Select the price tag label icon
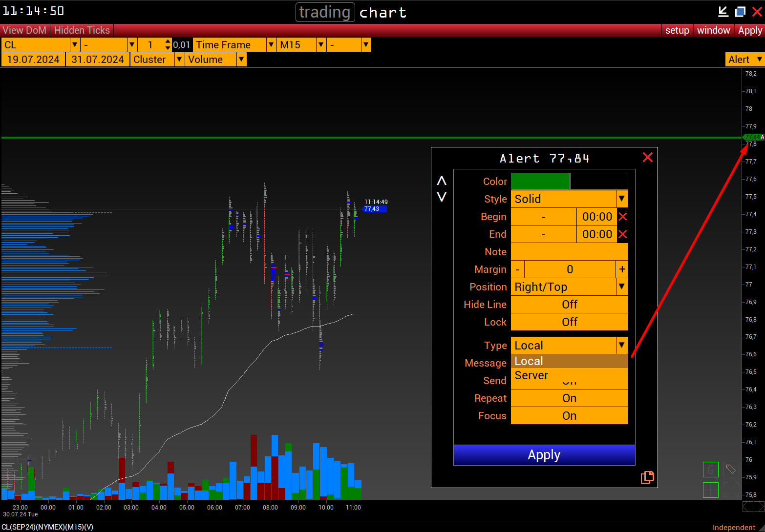Viewport: 765px width, 532px height. pos(731,470)
